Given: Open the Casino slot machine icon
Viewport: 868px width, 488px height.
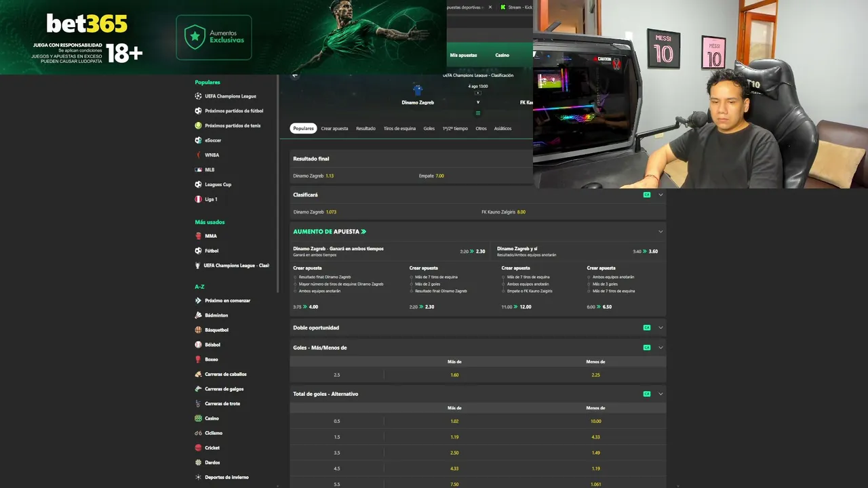Looking at the screenshot, I should click(x=199, y=418).
